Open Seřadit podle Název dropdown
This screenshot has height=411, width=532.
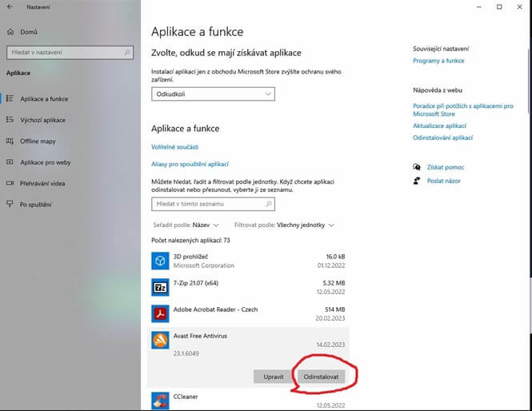pyautogui.click(x=186, y=225)
